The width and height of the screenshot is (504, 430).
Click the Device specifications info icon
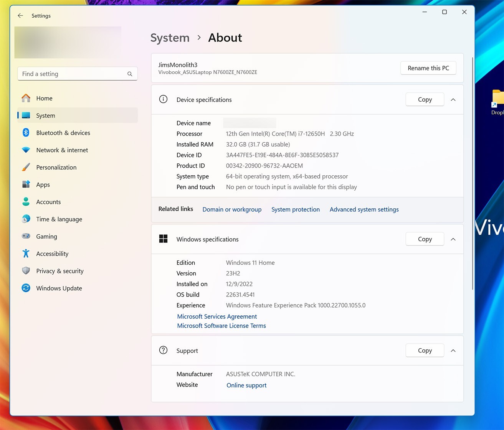[163, 99]
